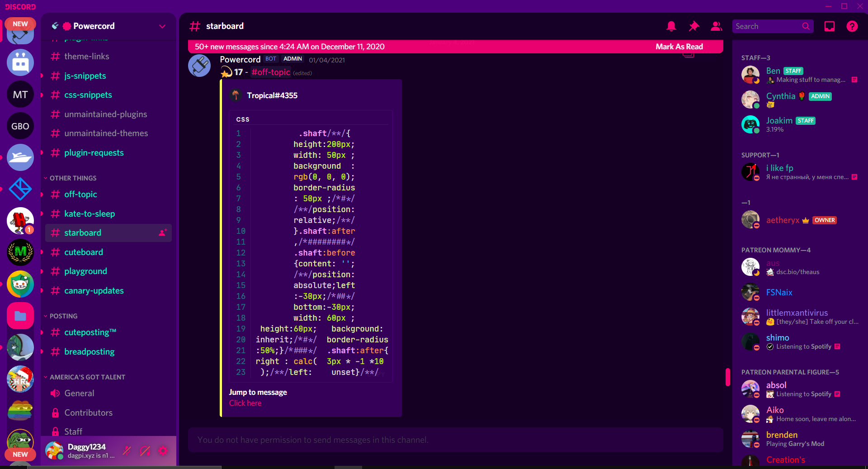The image size is (868, 469).
Task: Open server with notification badge 1
Action: (x=20, y=221)
